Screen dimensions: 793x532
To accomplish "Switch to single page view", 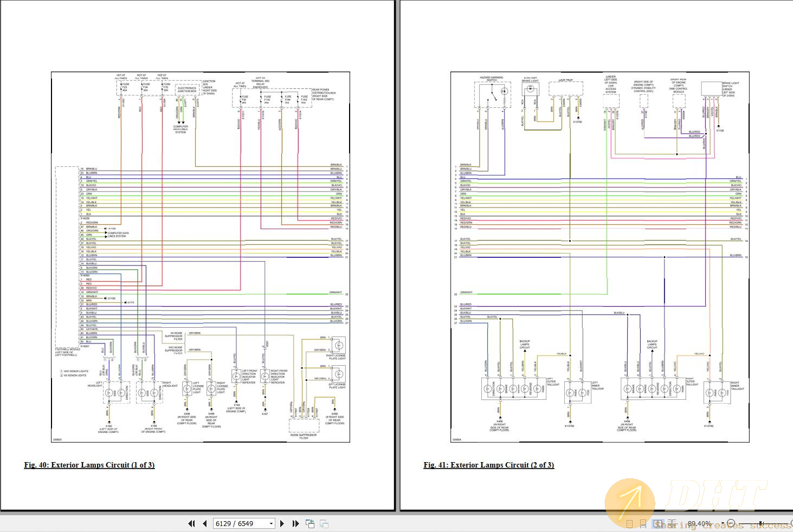I will [629, 524].
